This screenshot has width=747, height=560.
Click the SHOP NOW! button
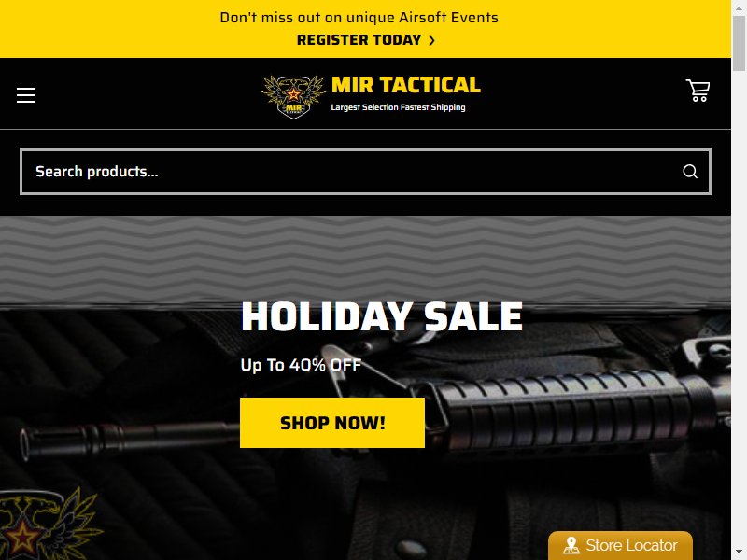[332, 423]
